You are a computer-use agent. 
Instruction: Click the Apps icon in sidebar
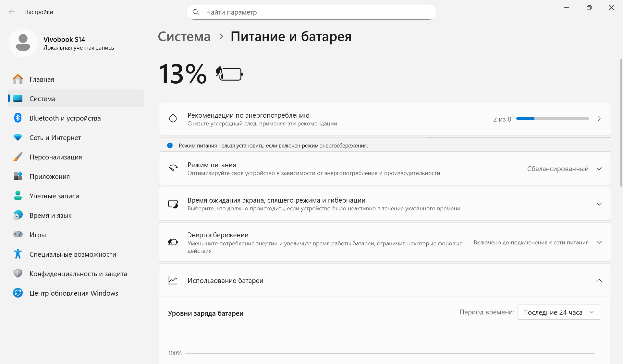pyautogui.click(x=18, y=176)
